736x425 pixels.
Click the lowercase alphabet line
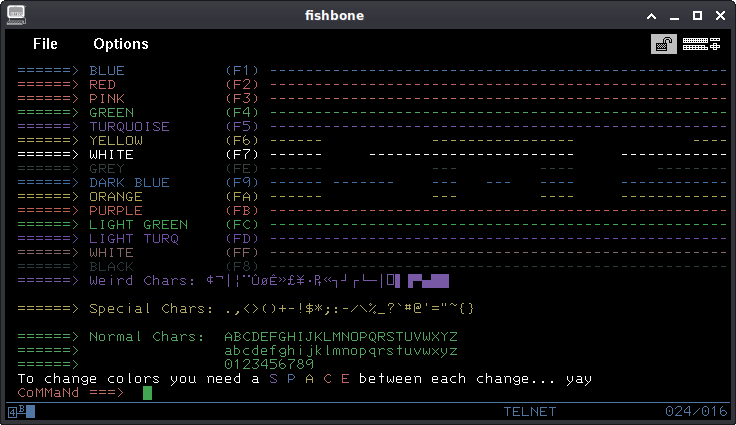(x=341, y=351)
